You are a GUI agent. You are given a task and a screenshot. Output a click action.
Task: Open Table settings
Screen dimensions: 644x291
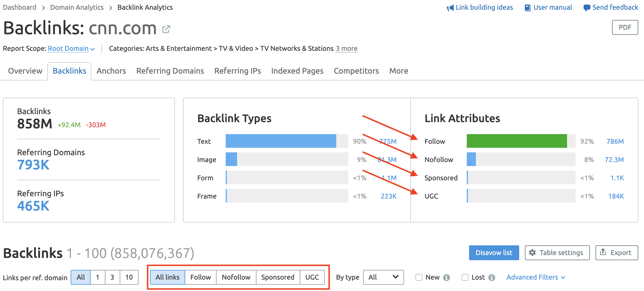tap(557, 253)
